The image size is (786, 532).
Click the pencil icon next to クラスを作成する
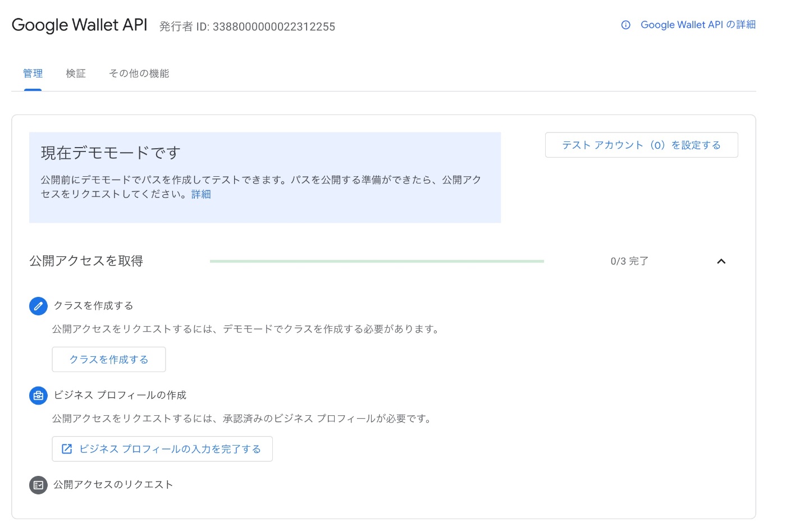(38, 306)
